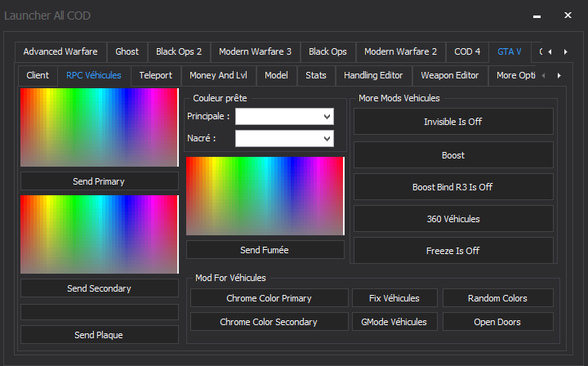The width and height of the screenshot is (588, 366).
Task: Click the Boost button
Action: [x=453, y=155]
